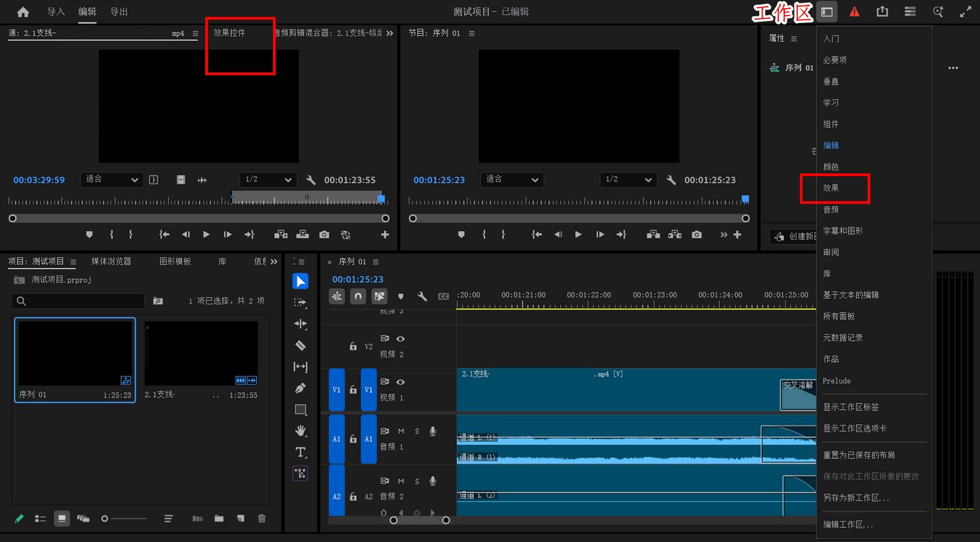The height and width of the screenshot is (542, 980).
Task: Toggle the Snap magnet in timeline
Action: 358,296
